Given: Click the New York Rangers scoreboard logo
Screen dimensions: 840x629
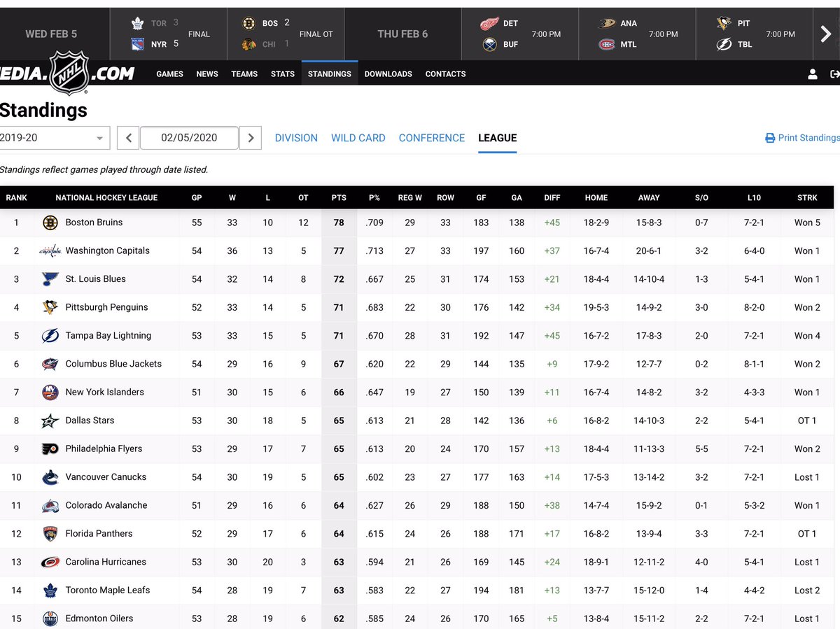Looking at the screenshot, I should (138, 44).
